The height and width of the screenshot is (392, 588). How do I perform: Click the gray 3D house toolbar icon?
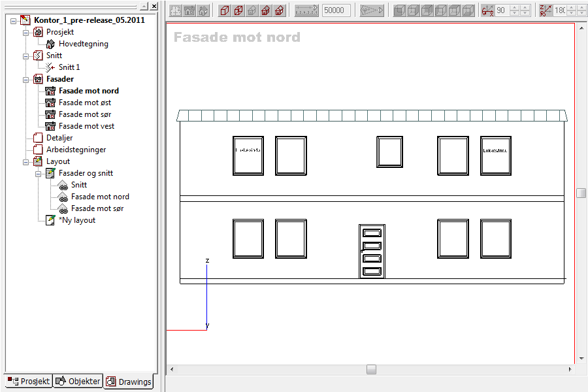(x=203, y=10)
